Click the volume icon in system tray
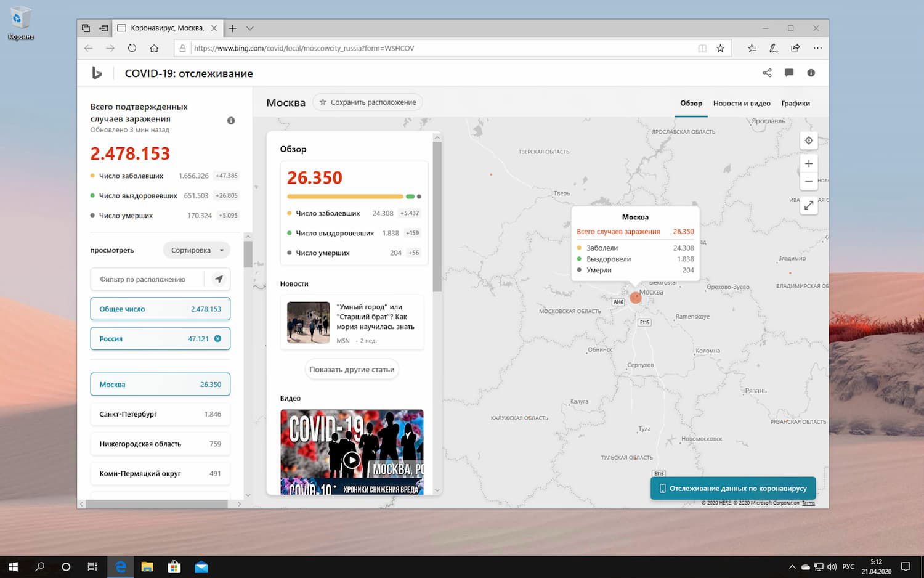 (832, 567)
